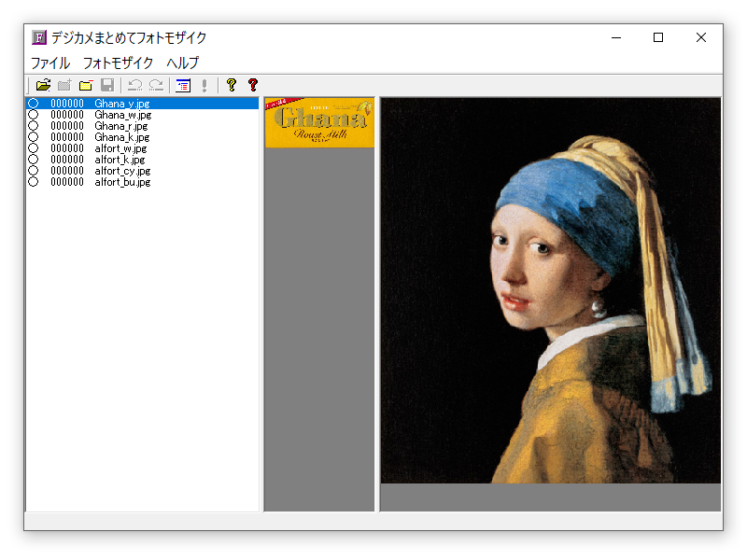Select alfort_bu.jpg in the file list
The width and height of the screenshot is (747, 560).
tap(142, 182)
